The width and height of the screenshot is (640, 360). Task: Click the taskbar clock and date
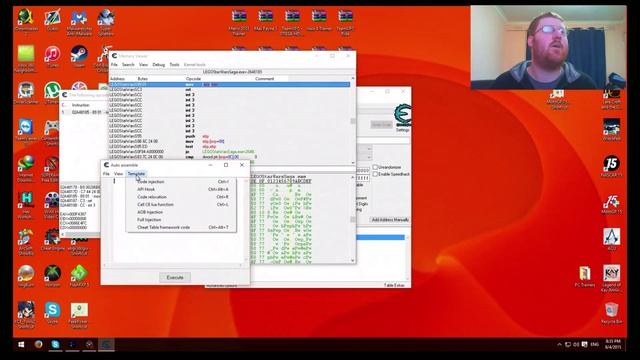(612, 344)
